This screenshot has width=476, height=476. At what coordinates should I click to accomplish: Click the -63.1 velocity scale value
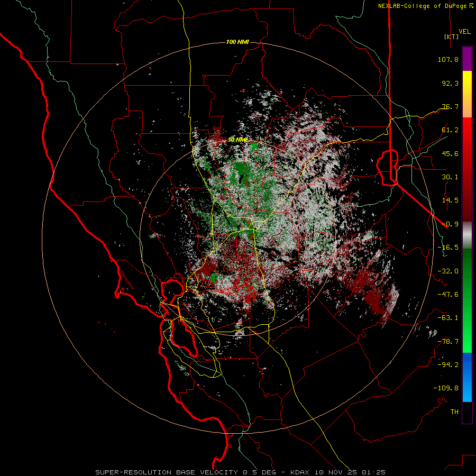(448, 318)
